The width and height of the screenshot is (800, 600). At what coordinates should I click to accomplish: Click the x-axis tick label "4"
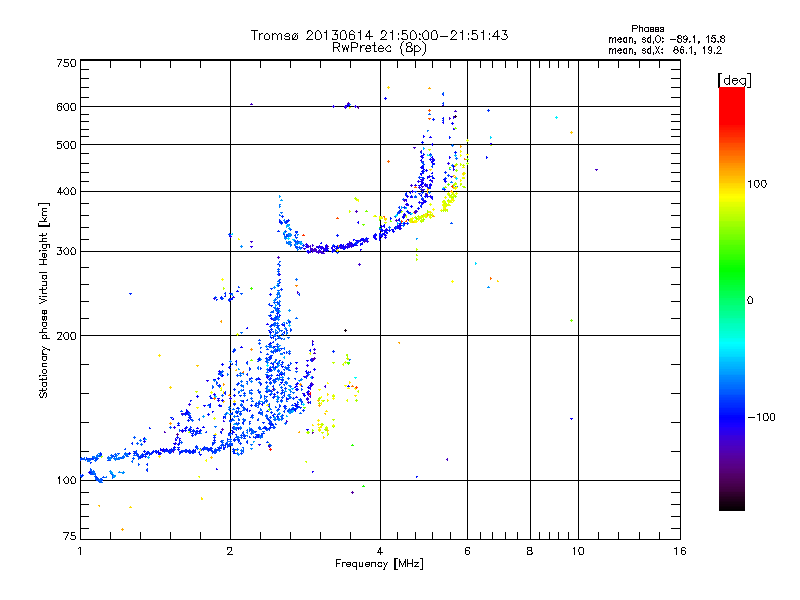(380, 551)
